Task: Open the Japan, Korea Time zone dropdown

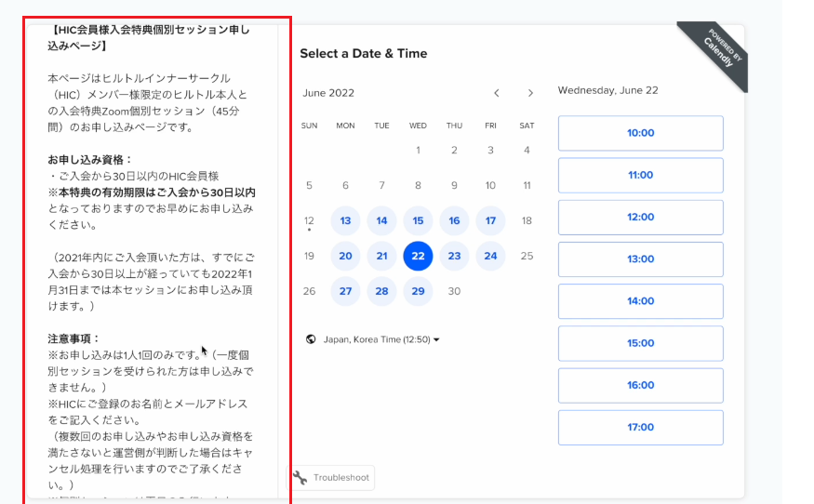Action: [x=381, y=339]
